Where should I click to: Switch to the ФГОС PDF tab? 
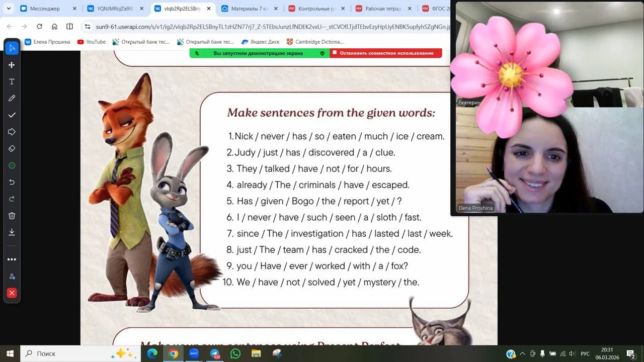click(x=435, y=9)
